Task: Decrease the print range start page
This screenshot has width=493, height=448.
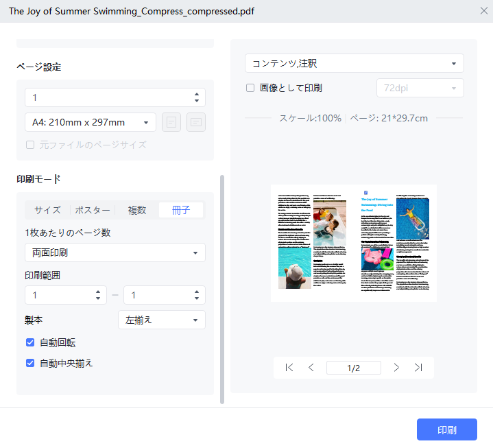Action: (98, 298)
